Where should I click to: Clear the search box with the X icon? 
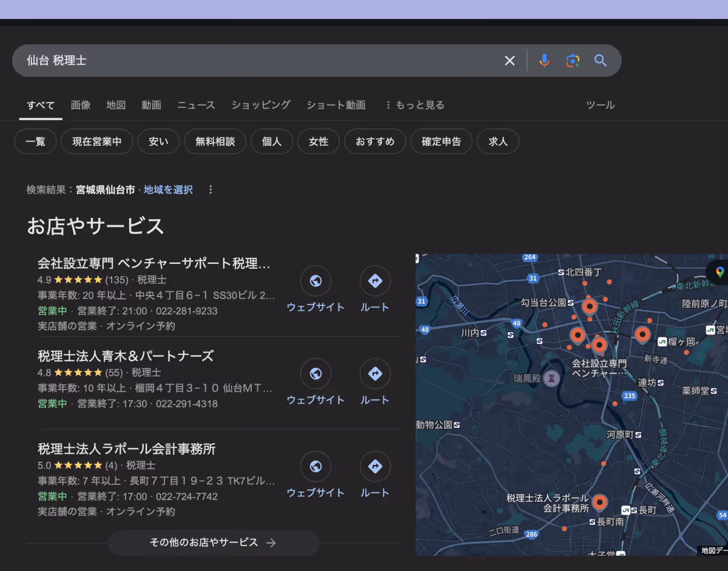point(510,61)
